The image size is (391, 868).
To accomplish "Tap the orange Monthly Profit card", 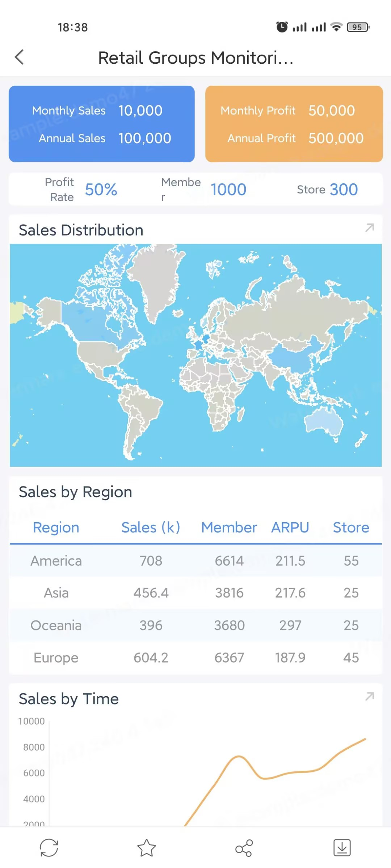I will point(294,124).
